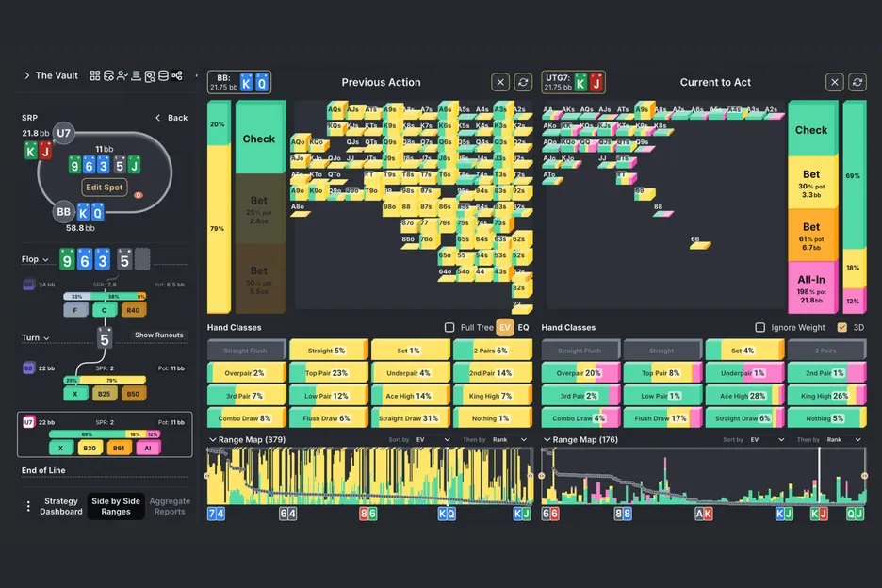Click the document search icon in top toolbar

click(150, 75)
